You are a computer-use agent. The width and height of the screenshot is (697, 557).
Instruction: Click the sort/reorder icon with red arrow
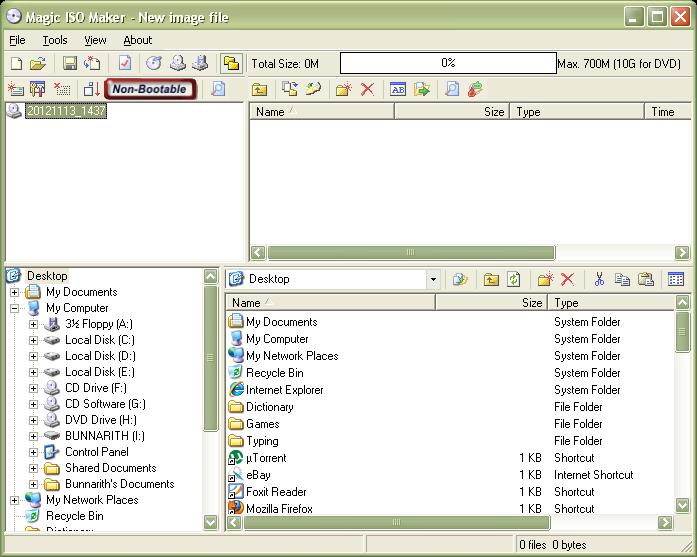pyautogui.click(x=92, y=89)
